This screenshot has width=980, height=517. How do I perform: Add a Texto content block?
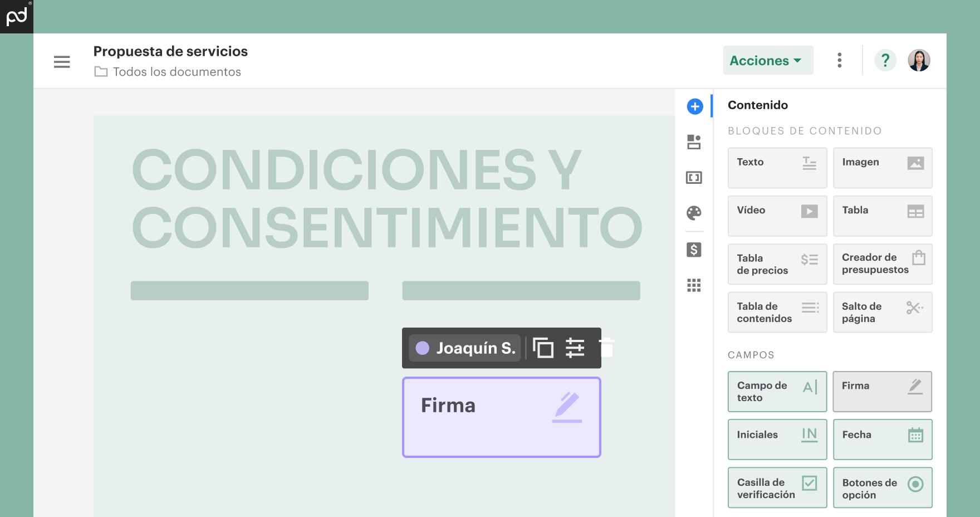[777, 168]
